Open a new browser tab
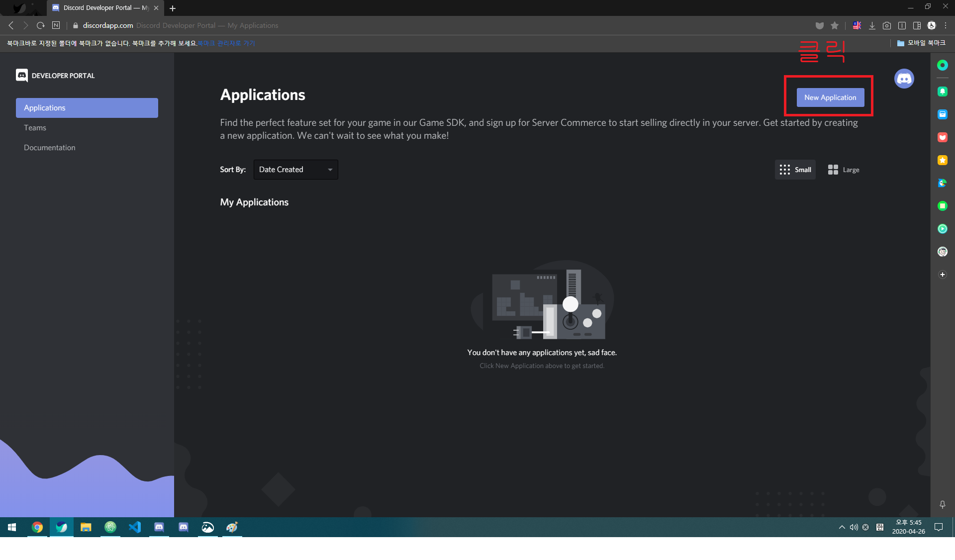Screen dimensions: 955x560 (173, 8)
